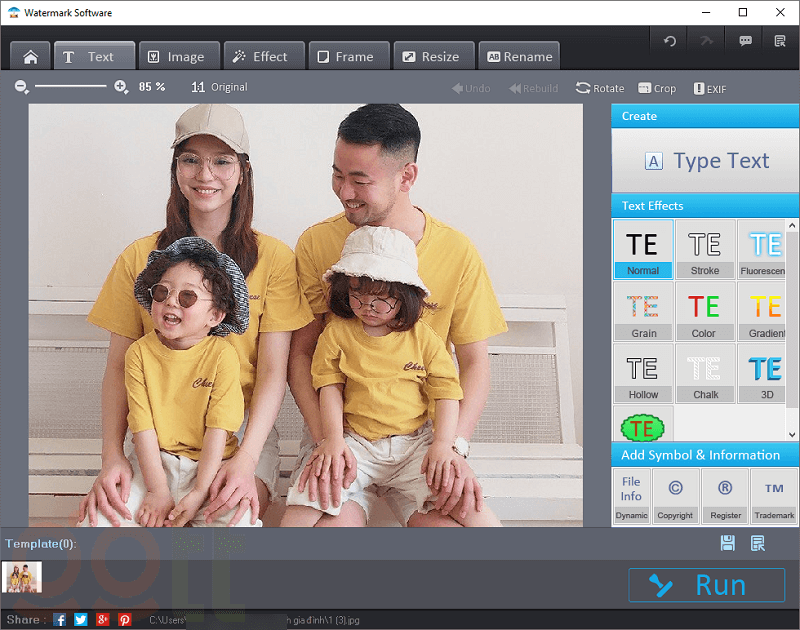The image size is (800, 630).
Task: Share on Twitter
Action: pyautogui.click(x=81, y=620)
